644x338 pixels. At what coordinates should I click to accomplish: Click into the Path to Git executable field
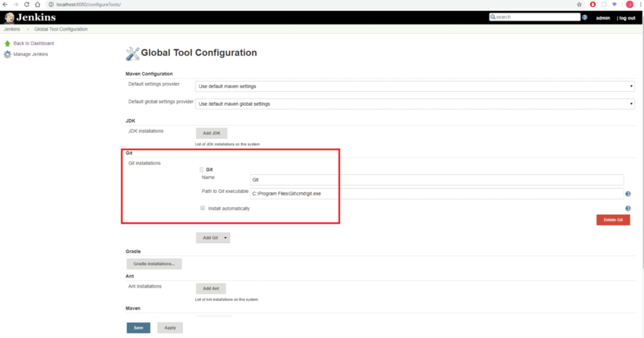pos(436,194)
